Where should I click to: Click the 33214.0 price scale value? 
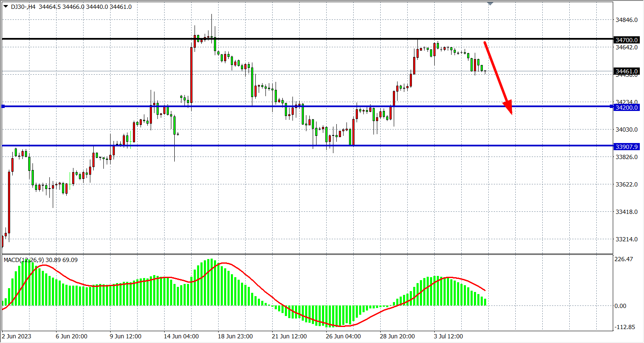tap(626, 239)
